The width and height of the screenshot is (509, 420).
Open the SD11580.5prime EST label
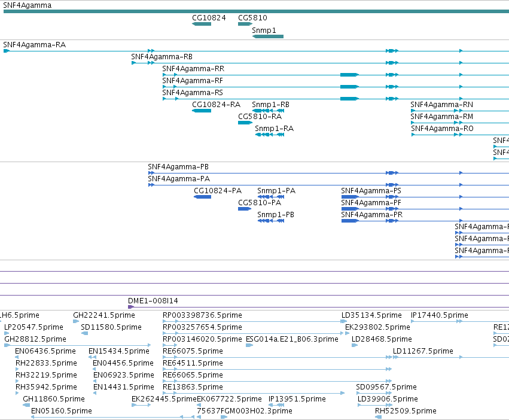[x=111, y=327]
